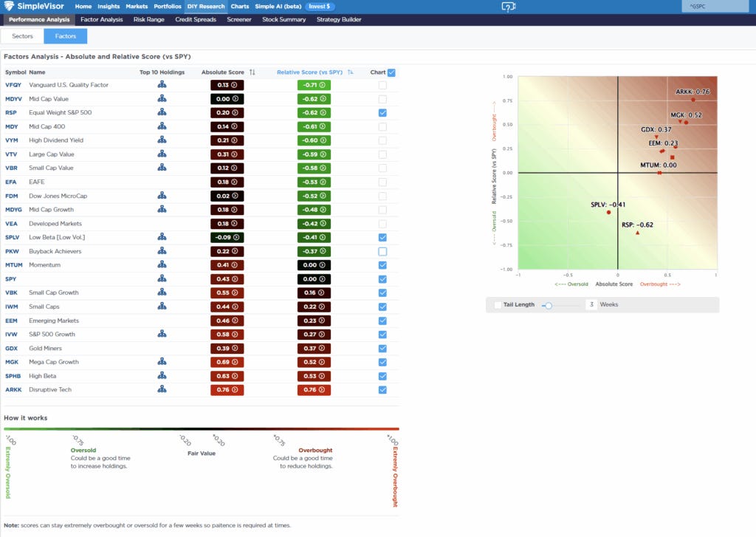Open the DIY Research menu

(x=205, y=5)
